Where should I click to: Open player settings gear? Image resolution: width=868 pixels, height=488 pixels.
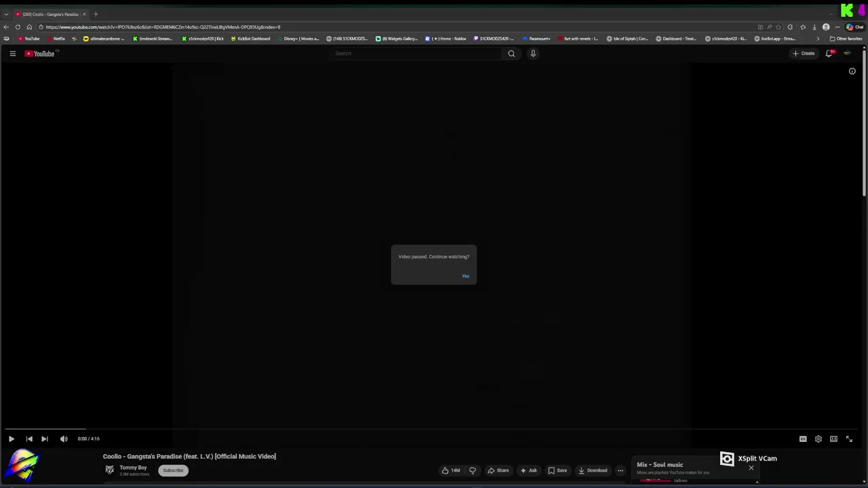coord(818,439)
